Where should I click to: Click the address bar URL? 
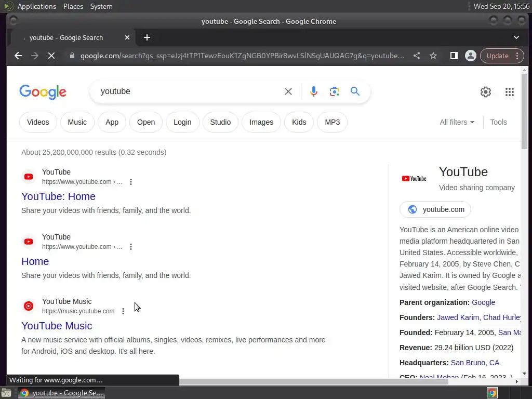click(x=242, y=56)
